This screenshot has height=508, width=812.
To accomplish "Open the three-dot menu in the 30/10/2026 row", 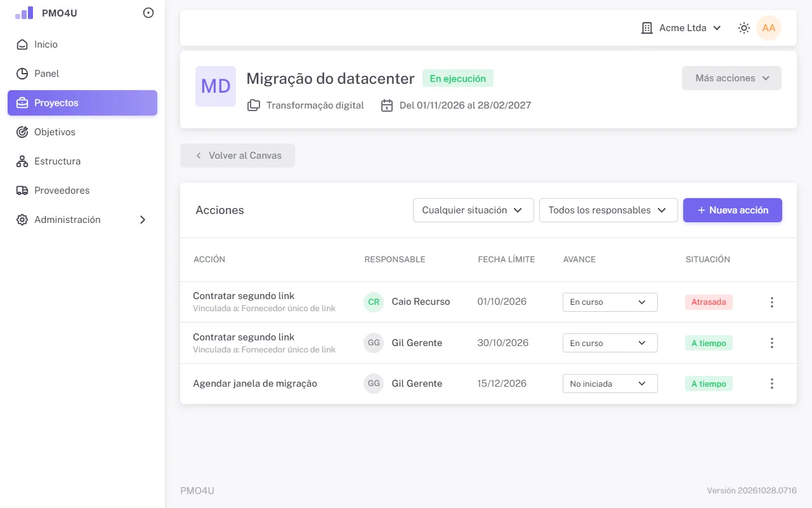I will (772, 343).
